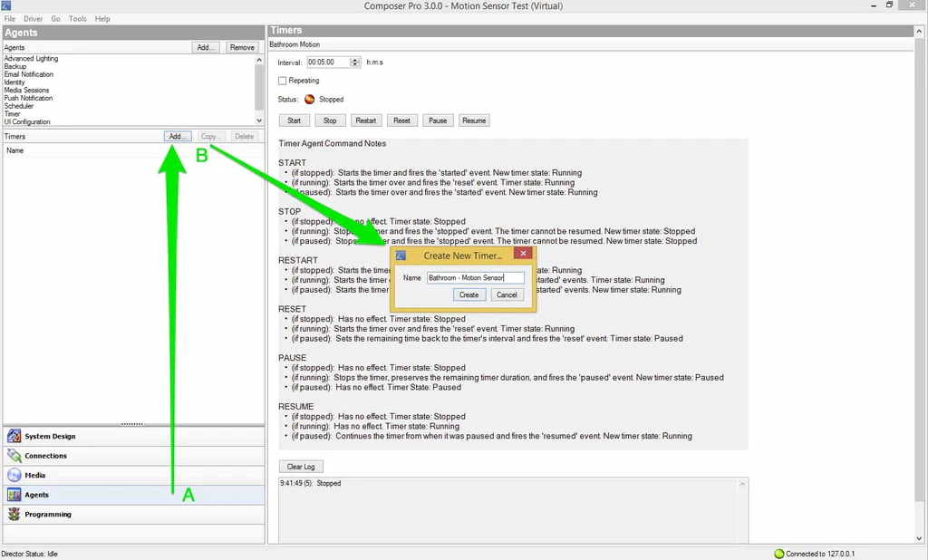This screenshot has width=928, height=560.
Task: Click the '9:41:49 (5): Stopped' log entry
Action: [x=311, y=483]
